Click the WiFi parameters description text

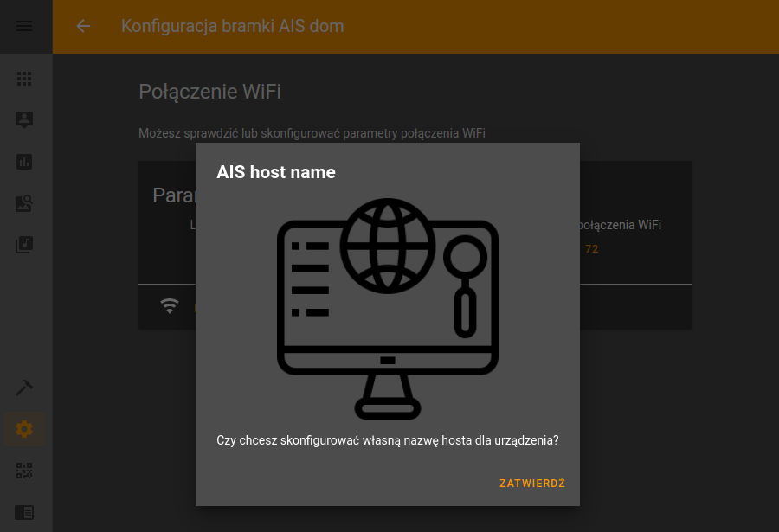pyautogui.click(x=312, y=133)
